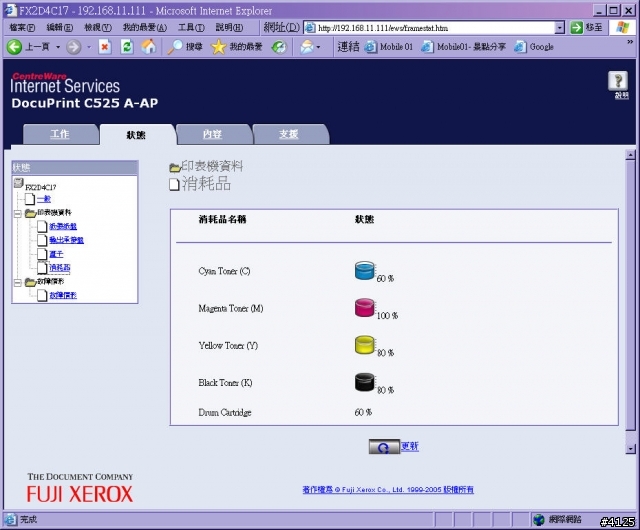Image resolution: width=640 pixels, height=530 pixels.
Task: Select the 狀態 tab
Action: (136, 135)
